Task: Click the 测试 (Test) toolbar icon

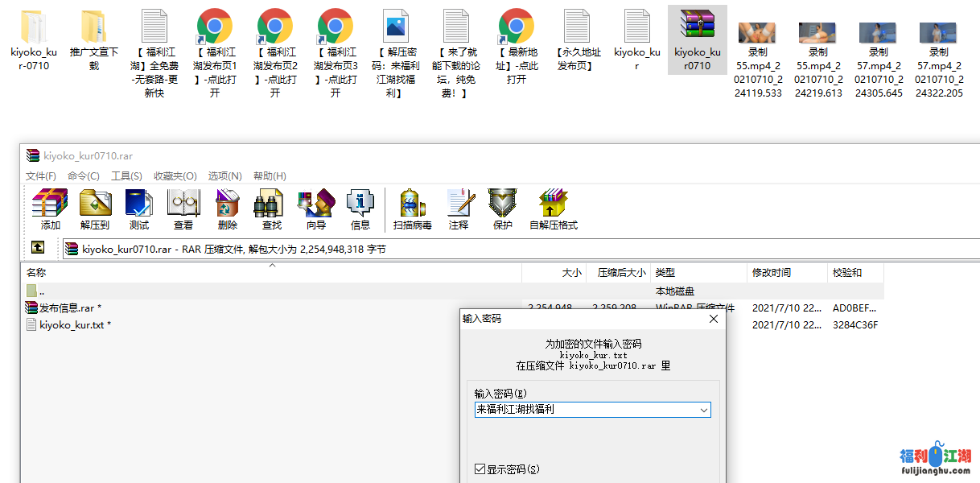Action: [x=139, y=208]
